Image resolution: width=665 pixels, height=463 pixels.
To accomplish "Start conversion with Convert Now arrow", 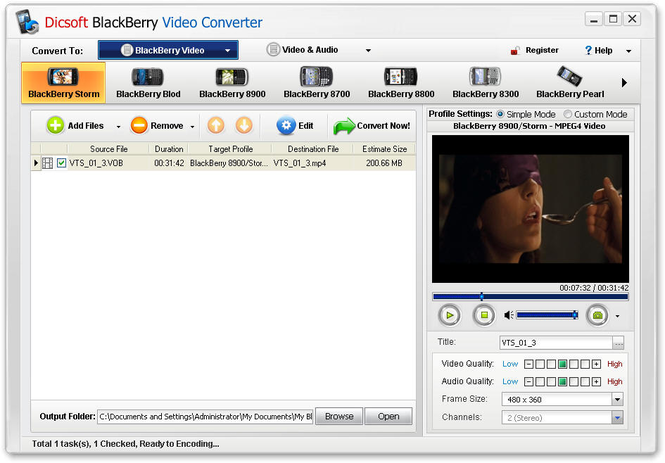I will point(344,126).
